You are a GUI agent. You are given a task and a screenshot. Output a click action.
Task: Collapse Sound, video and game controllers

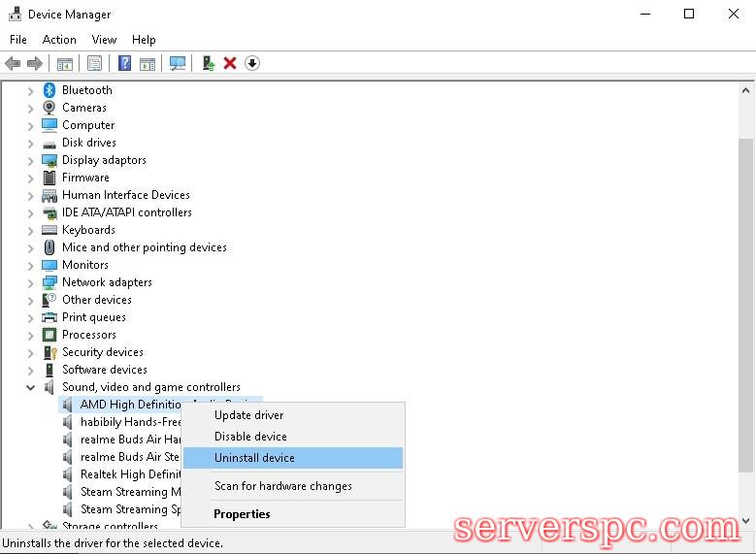31,387
